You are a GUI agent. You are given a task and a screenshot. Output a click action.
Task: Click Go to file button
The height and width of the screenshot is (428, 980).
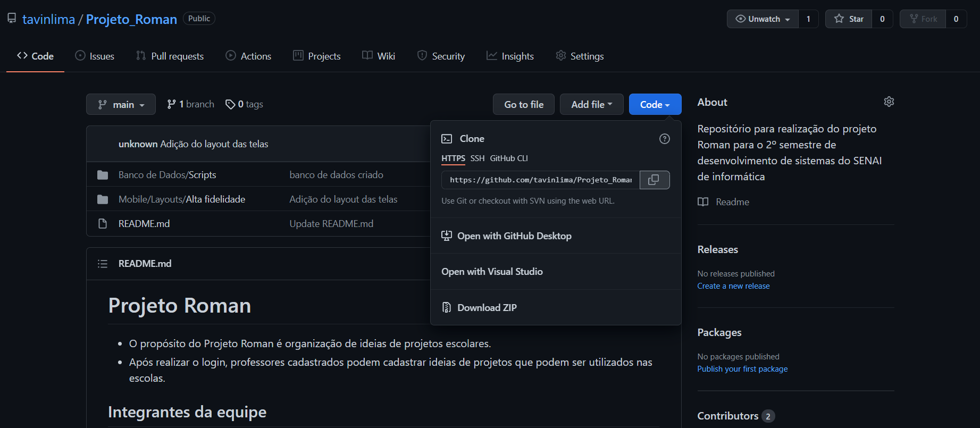[x=524, y=104]
